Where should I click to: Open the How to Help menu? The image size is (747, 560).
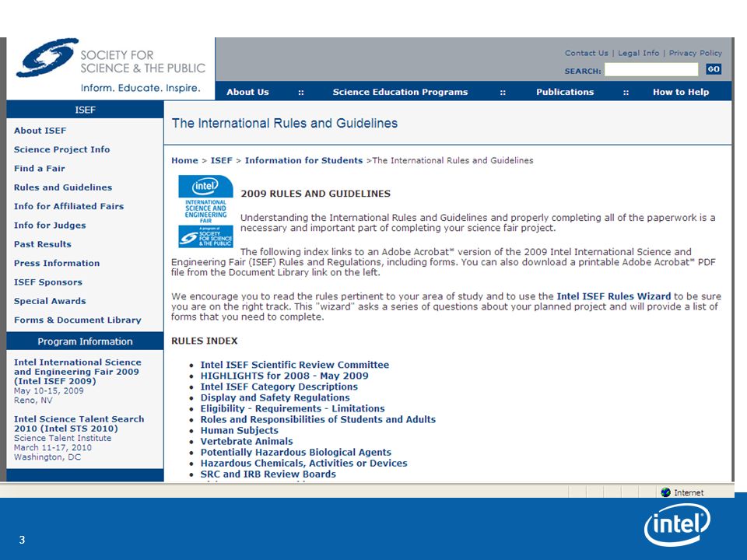tap(681, 92)
